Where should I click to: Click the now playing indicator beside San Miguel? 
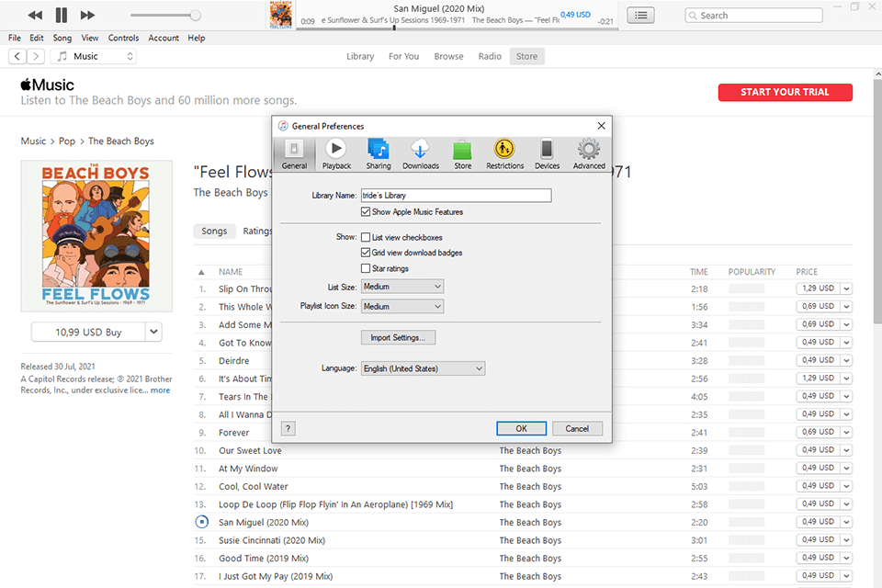201,522
